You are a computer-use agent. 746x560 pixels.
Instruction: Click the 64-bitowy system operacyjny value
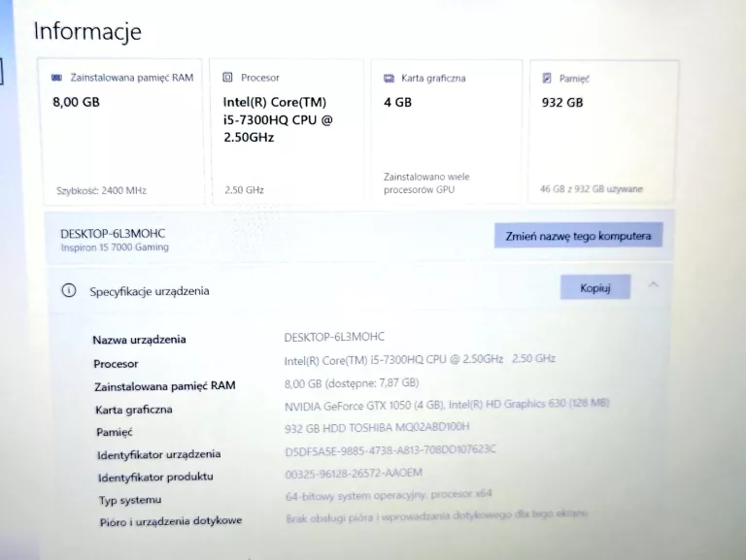pos(389,494)
